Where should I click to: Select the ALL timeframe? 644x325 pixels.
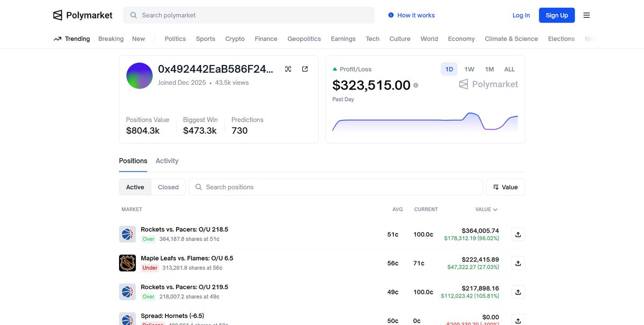coord(509,69)
